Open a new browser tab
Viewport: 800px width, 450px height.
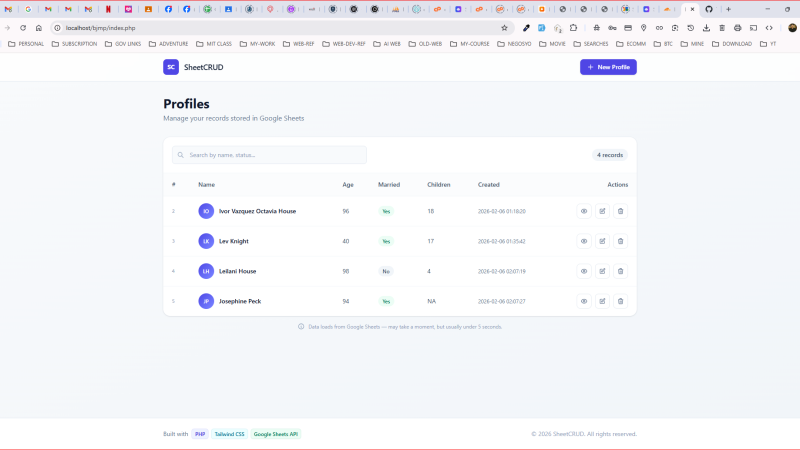729,9
